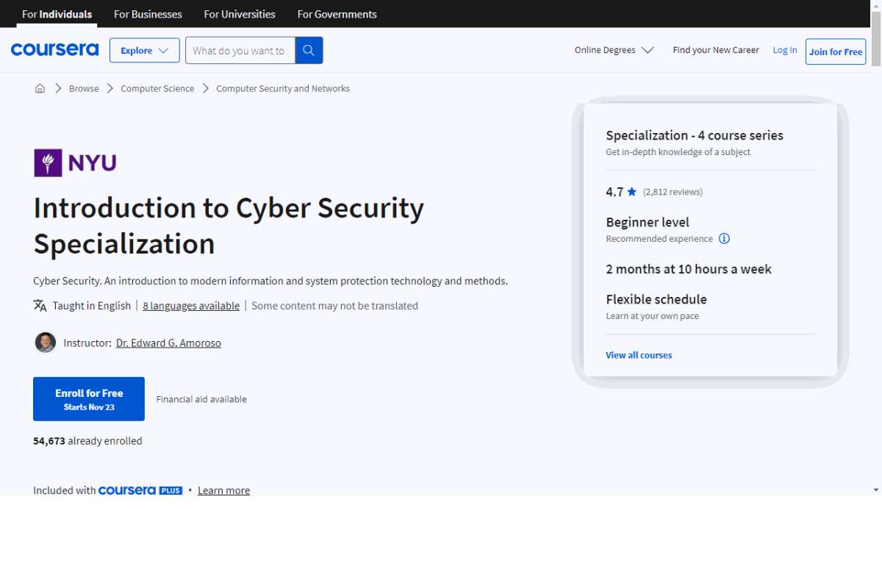The height and width of the screenshot is (588, 882).
Task: Click inside the search input field
Action: (x=239, y=50)
